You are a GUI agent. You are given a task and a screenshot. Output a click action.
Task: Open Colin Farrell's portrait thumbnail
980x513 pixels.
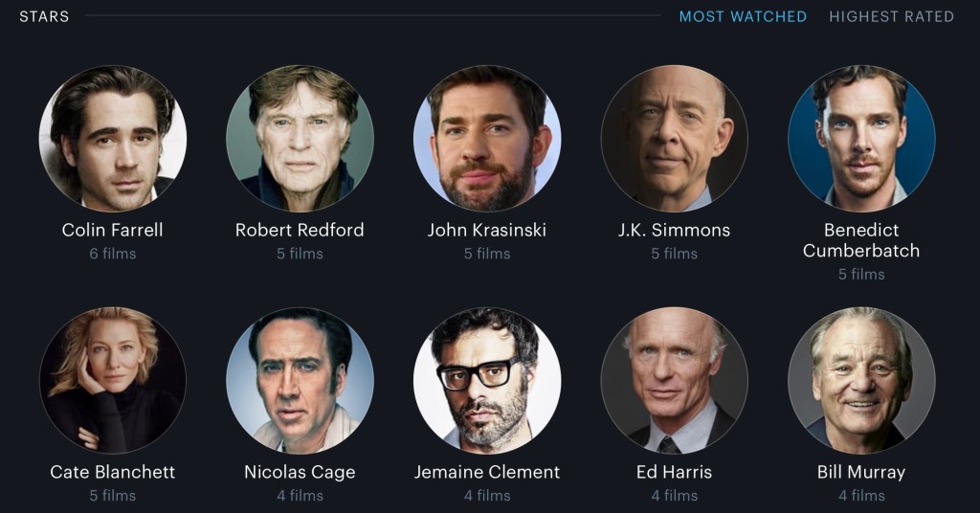[113, 139]
